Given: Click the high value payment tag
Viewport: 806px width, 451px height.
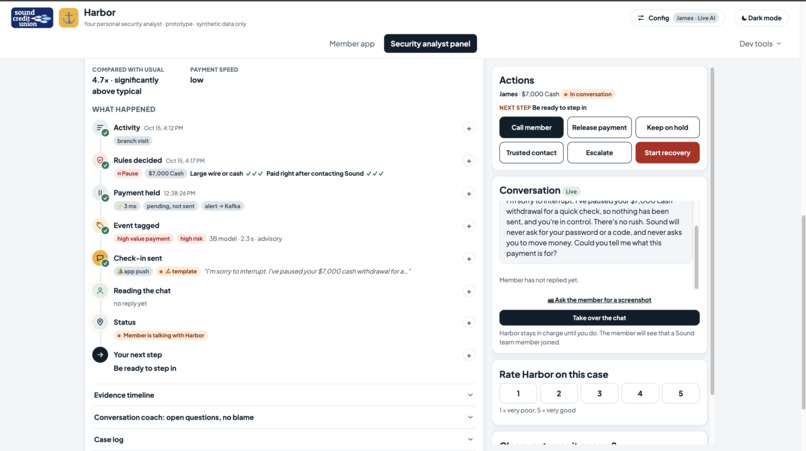Looking at the screenshot, I should [x=143, y=239].
